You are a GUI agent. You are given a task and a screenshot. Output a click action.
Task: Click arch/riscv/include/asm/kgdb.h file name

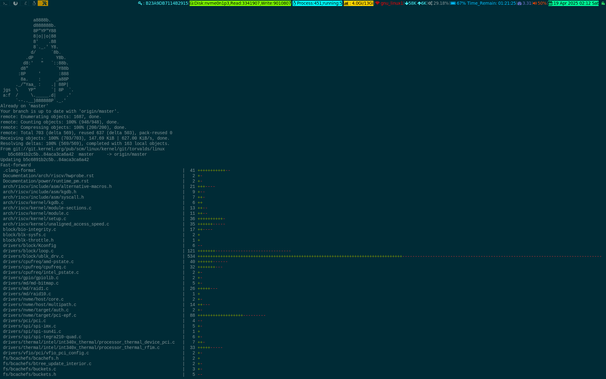[x=39, y=192]
